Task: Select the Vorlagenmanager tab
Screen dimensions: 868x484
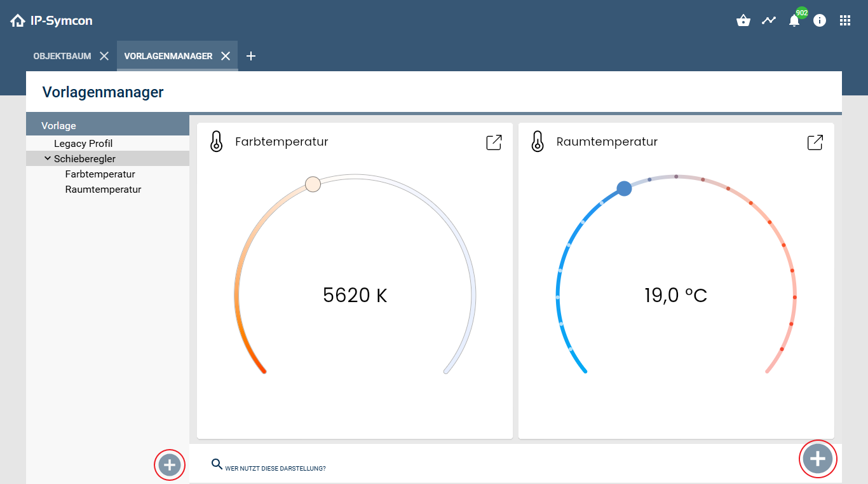Action: (x=168, y=56)
